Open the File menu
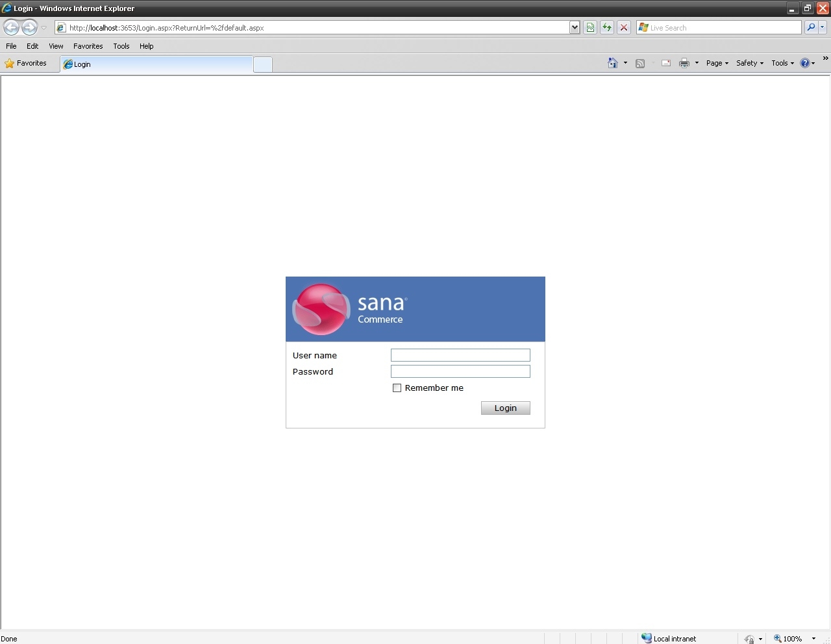 (11, 46)
